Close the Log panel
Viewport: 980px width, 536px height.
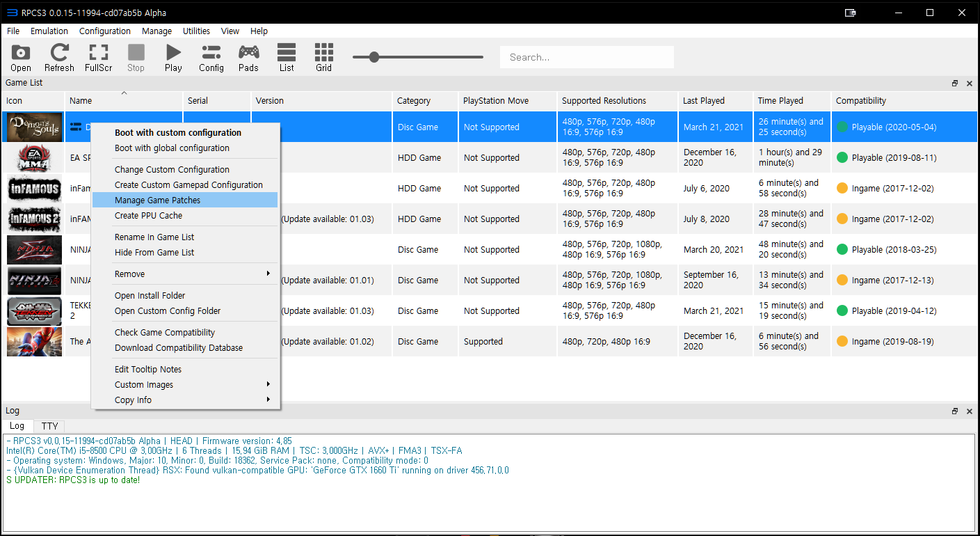[970, 411]
